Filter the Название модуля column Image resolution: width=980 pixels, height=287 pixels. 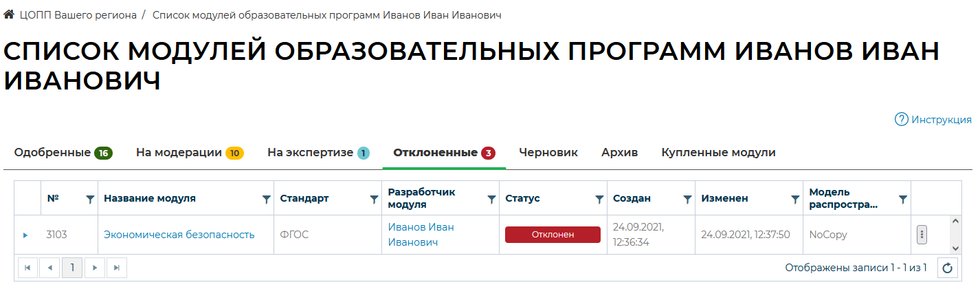pyautogui.click(x=266, y=199)
